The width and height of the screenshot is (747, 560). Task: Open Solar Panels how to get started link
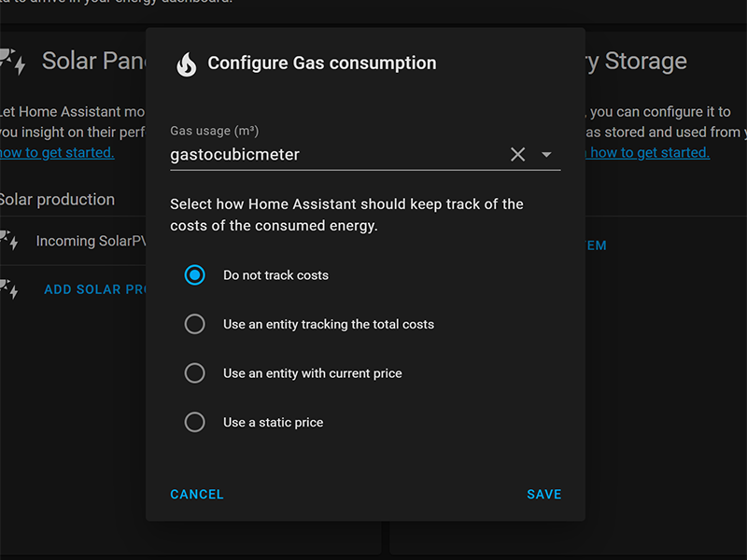[x=57, y=152]
